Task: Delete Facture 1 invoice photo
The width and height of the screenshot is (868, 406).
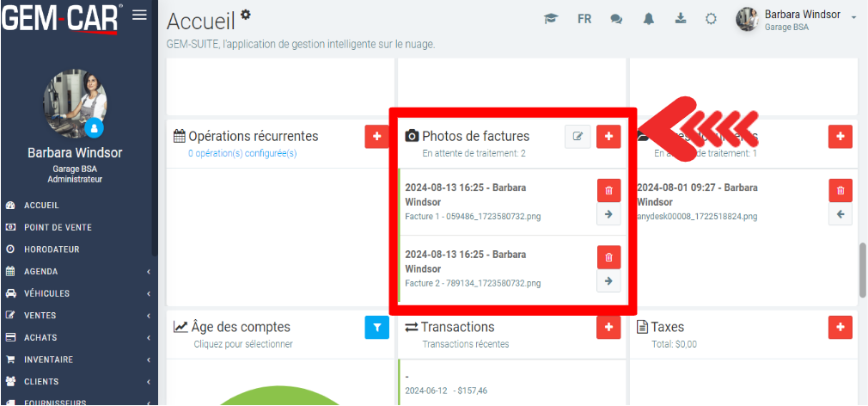Action: [x=608, y=190]
